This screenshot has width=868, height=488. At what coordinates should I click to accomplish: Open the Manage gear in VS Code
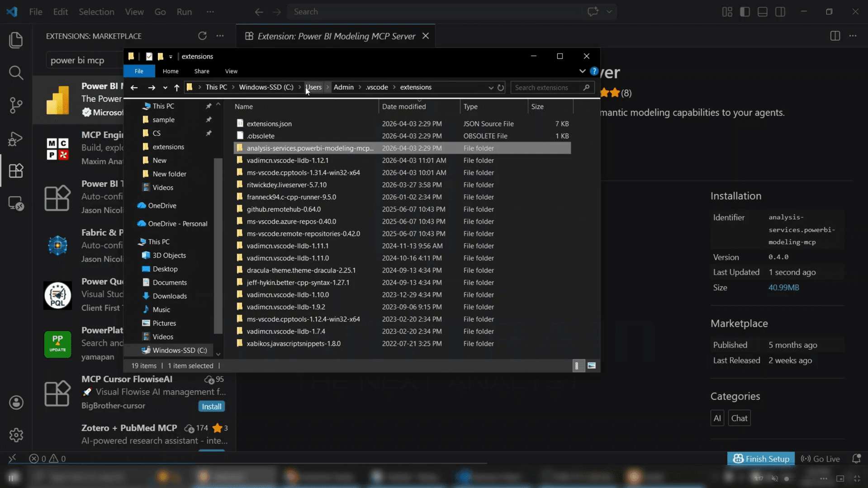(16, 435)
